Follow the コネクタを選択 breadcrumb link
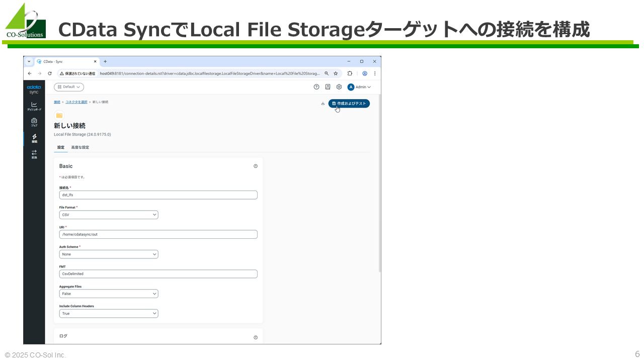This screenshot has width=644, height=362. (x=76, y=102)
